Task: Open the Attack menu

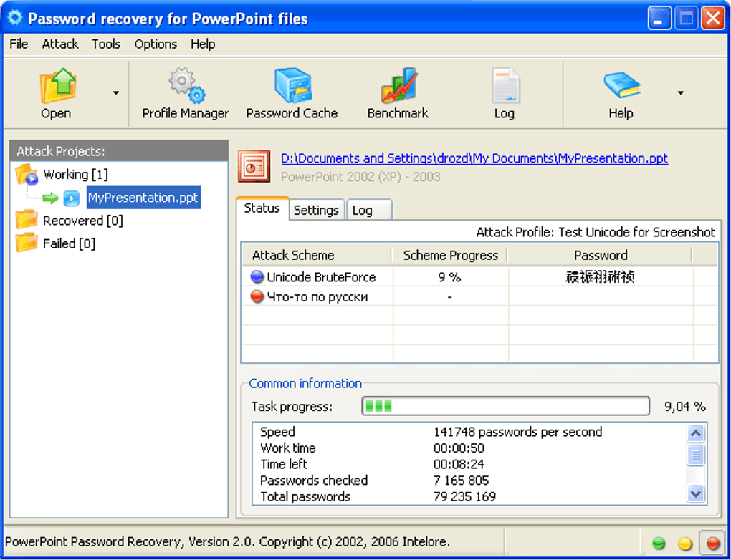Action: point(60,44)
